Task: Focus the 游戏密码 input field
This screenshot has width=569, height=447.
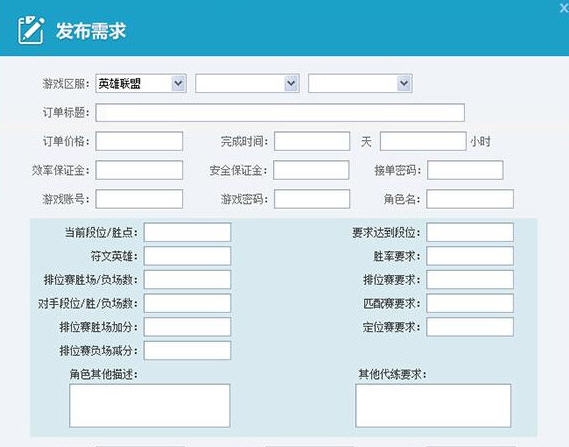Action: [312, 199]
